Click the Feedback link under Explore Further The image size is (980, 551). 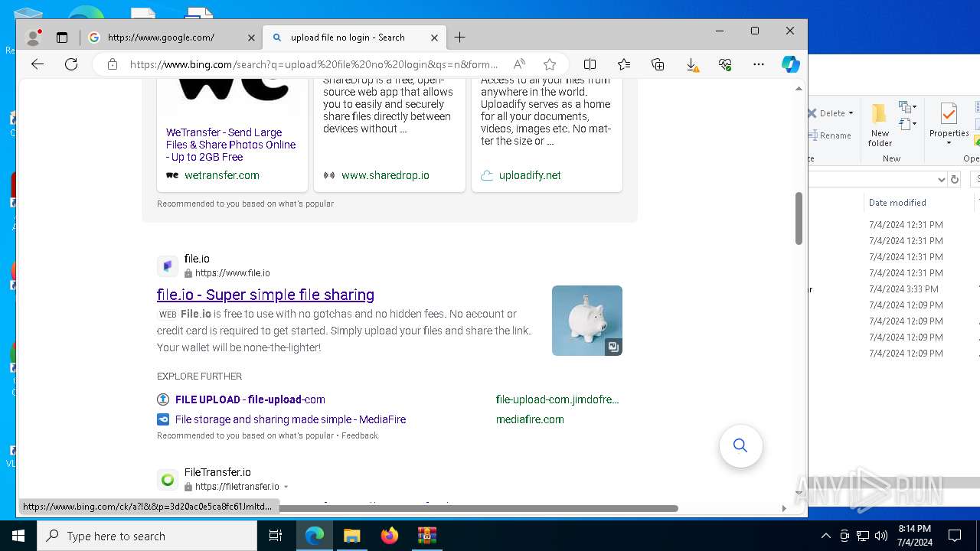pos(360,435)
